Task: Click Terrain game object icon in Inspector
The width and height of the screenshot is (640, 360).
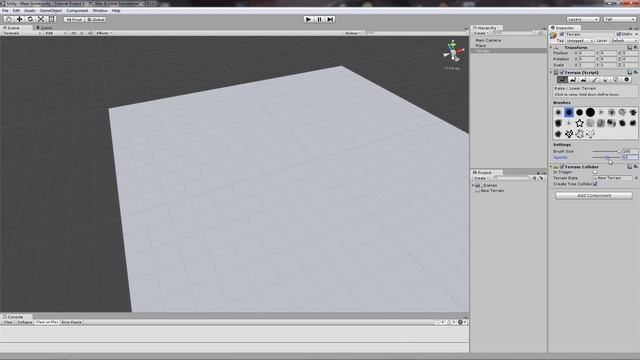Action: click(x=553, y=36)
